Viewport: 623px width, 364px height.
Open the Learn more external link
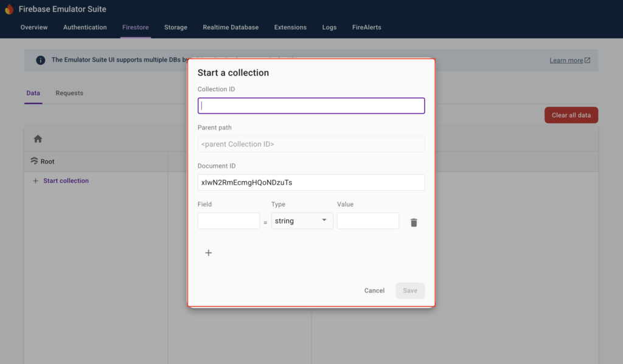pos(569,60)
